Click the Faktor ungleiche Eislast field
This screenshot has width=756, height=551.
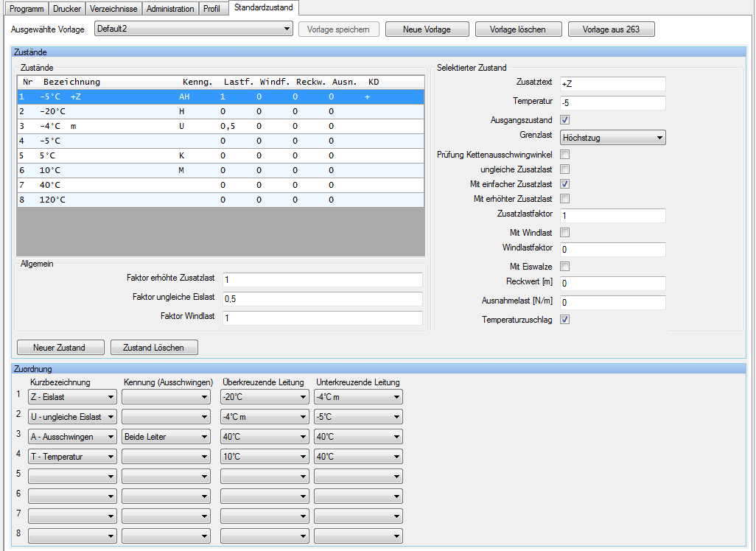322,299
